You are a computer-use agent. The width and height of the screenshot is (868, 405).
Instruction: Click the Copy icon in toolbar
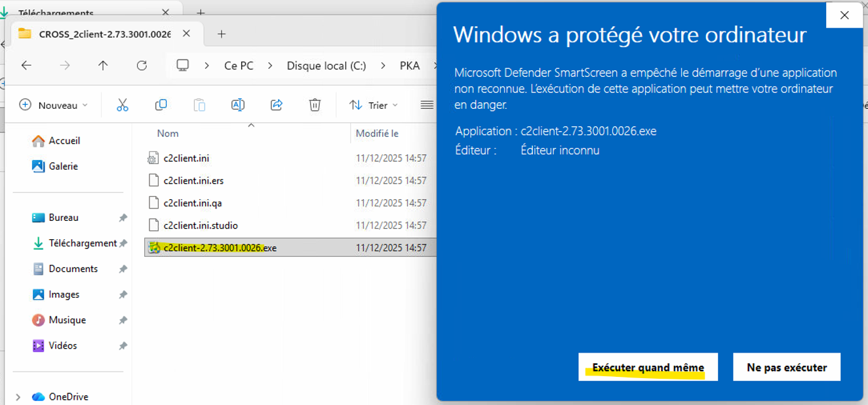click(161, 105)
